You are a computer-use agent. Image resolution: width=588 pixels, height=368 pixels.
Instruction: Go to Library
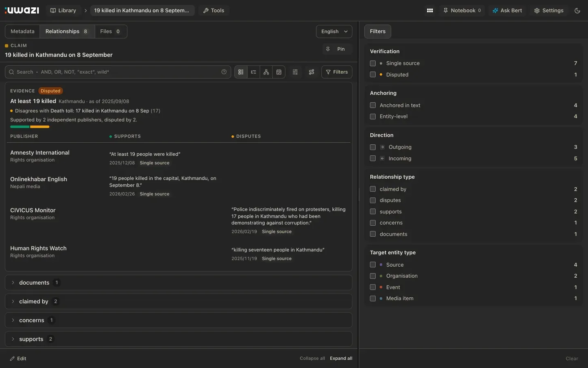pos(63,11)
